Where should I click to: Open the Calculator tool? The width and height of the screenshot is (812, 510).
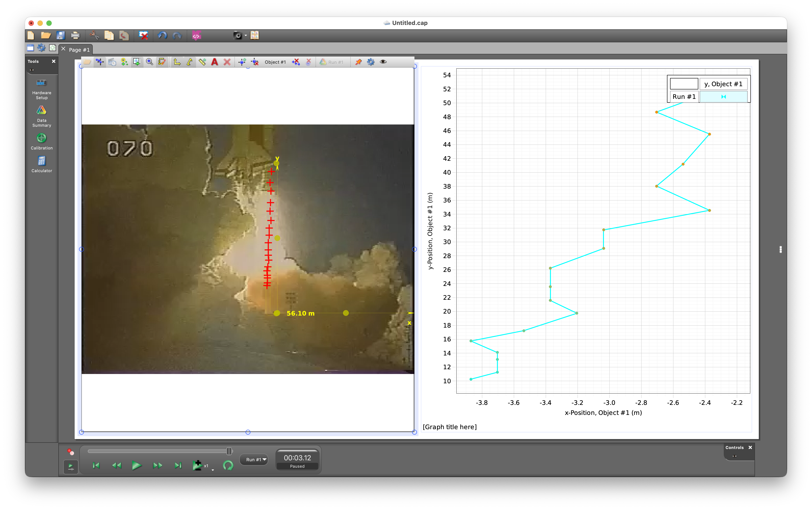[41, 165]
